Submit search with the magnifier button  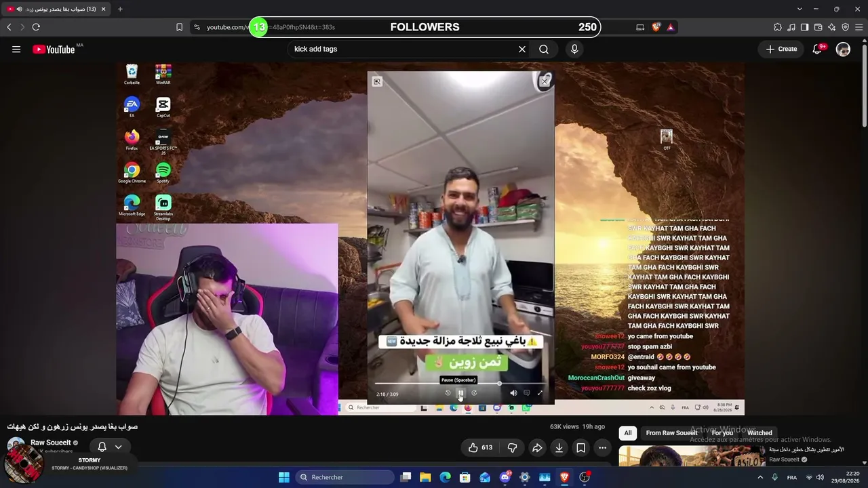point(544,49)
